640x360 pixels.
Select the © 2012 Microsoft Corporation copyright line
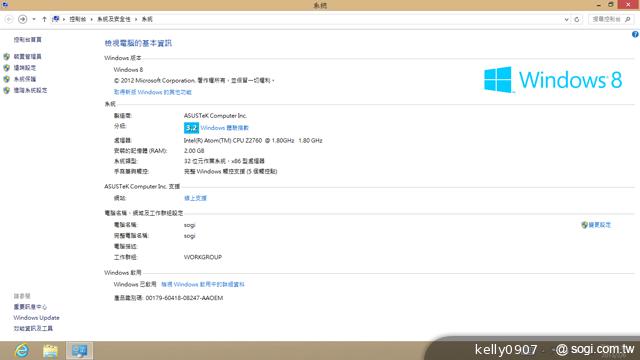point(194,81)
